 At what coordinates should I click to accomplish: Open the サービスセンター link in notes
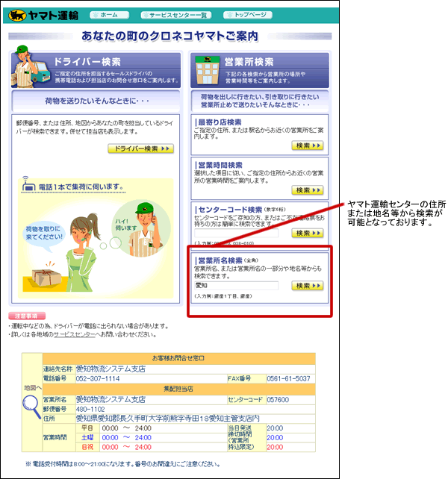(75, 334)
